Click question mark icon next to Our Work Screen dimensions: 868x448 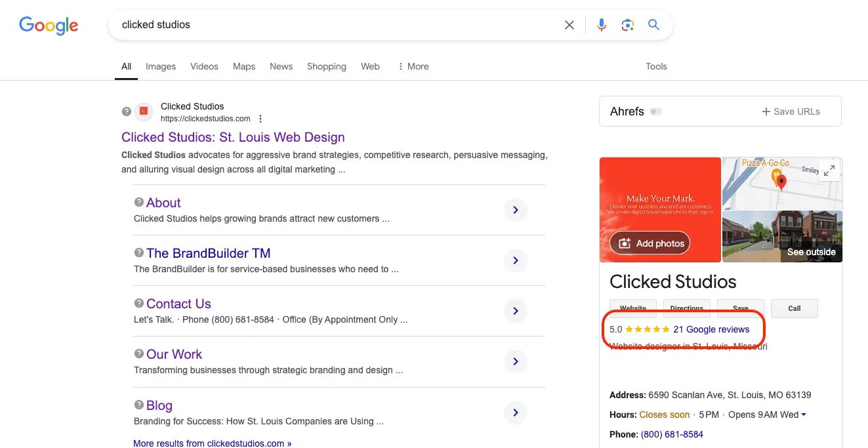[x=139, y=354]
